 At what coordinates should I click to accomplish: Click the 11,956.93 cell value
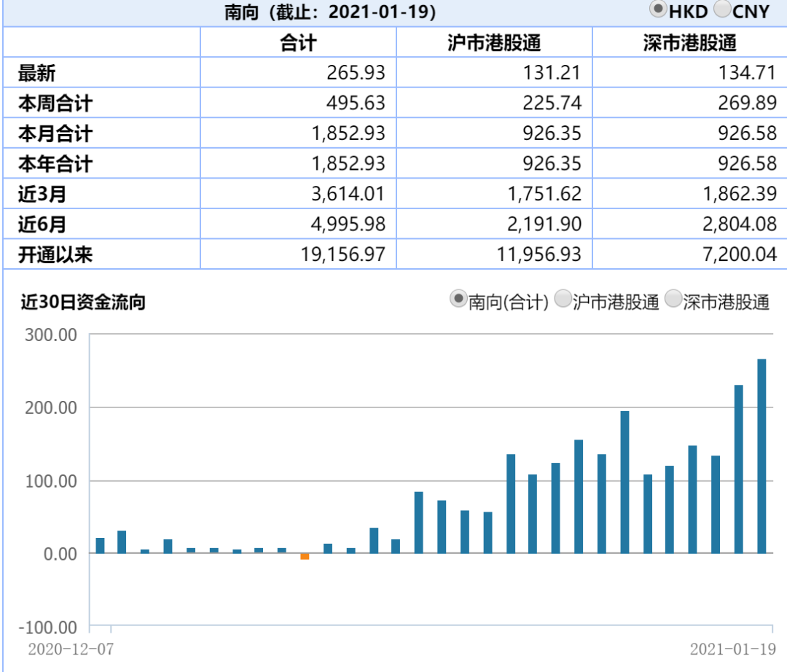coord(539,254)
